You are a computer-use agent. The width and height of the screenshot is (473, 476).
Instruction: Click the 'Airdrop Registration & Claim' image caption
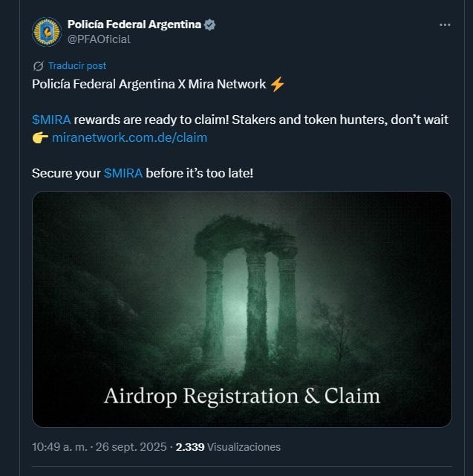(242, 396)
